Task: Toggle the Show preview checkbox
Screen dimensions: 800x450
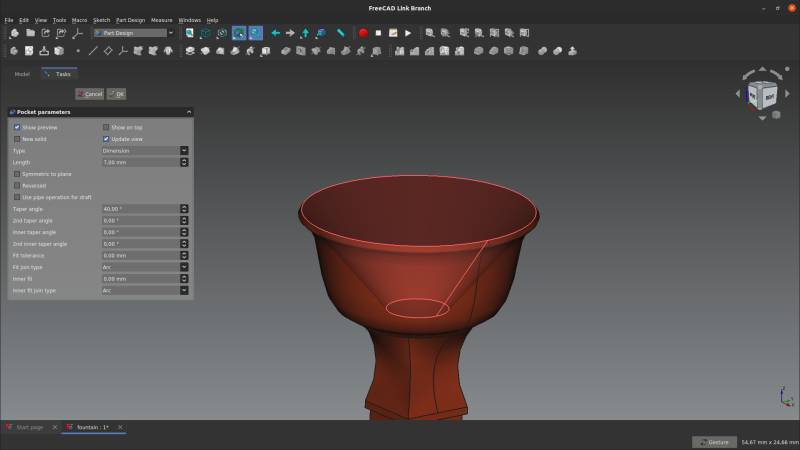Action: [17, 127]
